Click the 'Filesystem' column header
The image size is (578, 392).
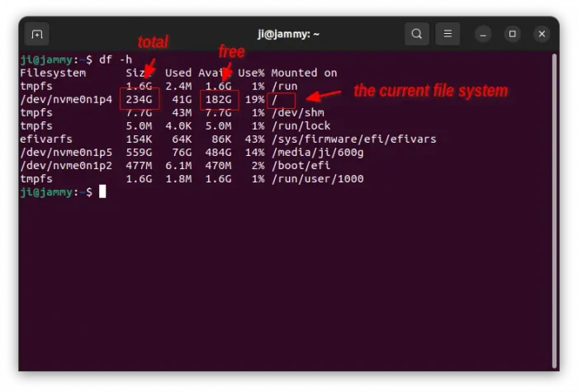pos(53,73)
